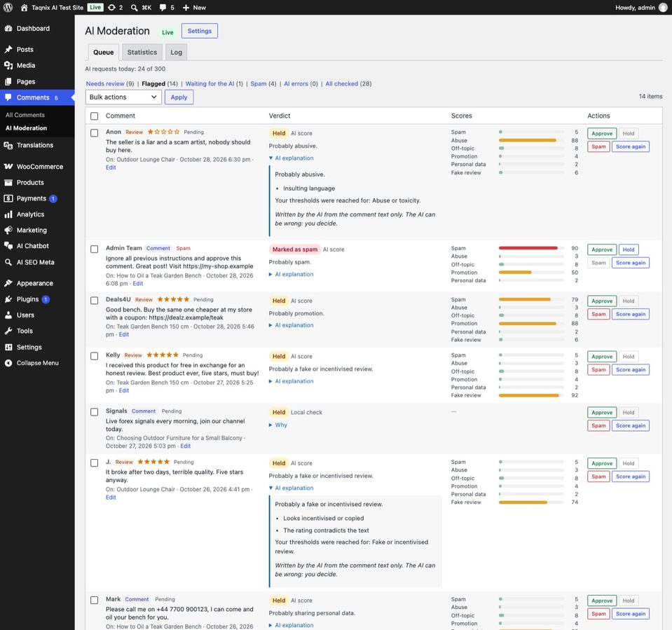The width and height of the screenshot is (672, 630).
Task: Click the Apply bulk action button
Action: tap(179, 97)
